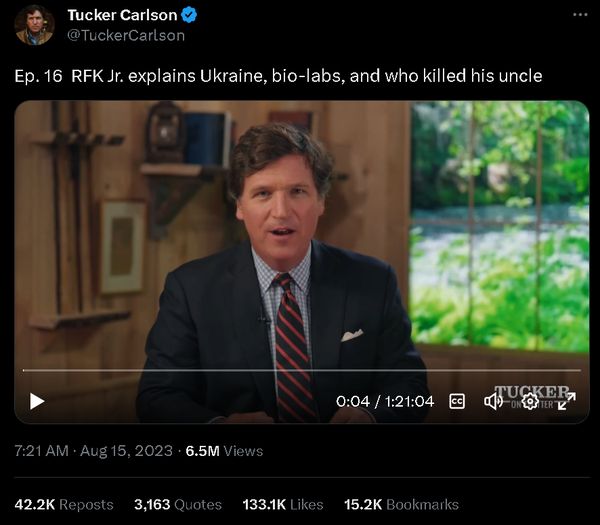This screenshot has width=600, height=525.
Task: Mute the video using the speaker icon
Action: pyautogui.click(x=493, y=401)
